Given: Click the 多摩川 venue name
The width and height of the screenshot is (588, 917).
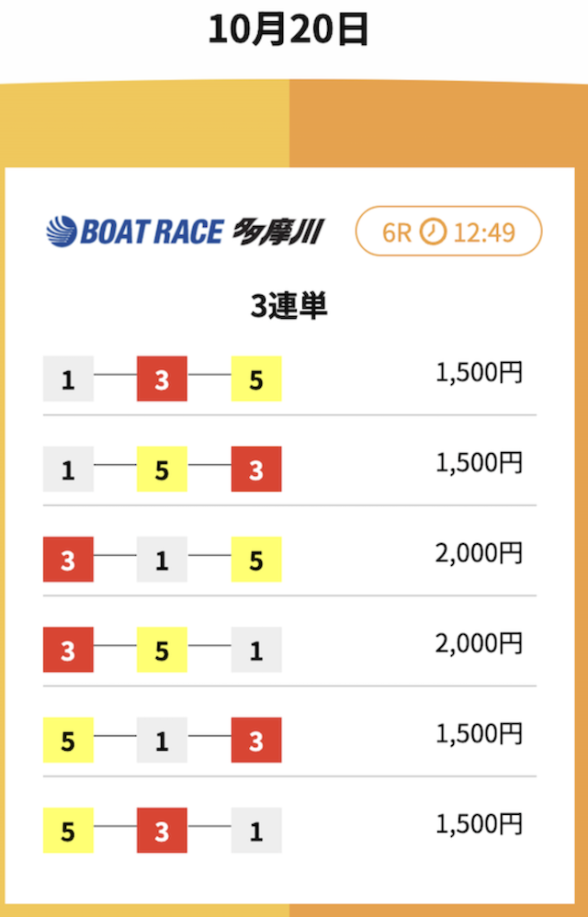Looking at the screenshot, I should (x=277, y=232).
